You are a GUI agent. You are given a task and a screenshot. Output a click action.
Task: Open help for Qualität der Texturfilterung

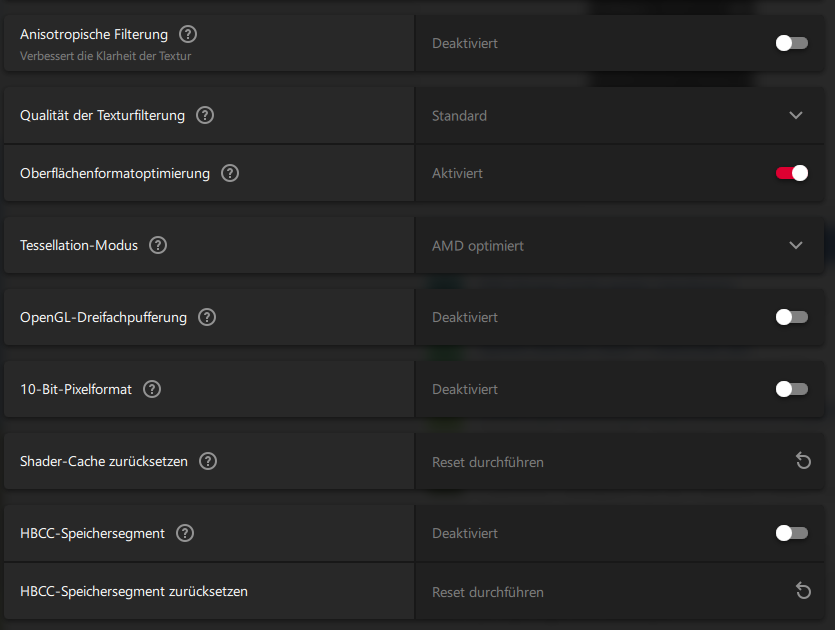pos(205,115)
